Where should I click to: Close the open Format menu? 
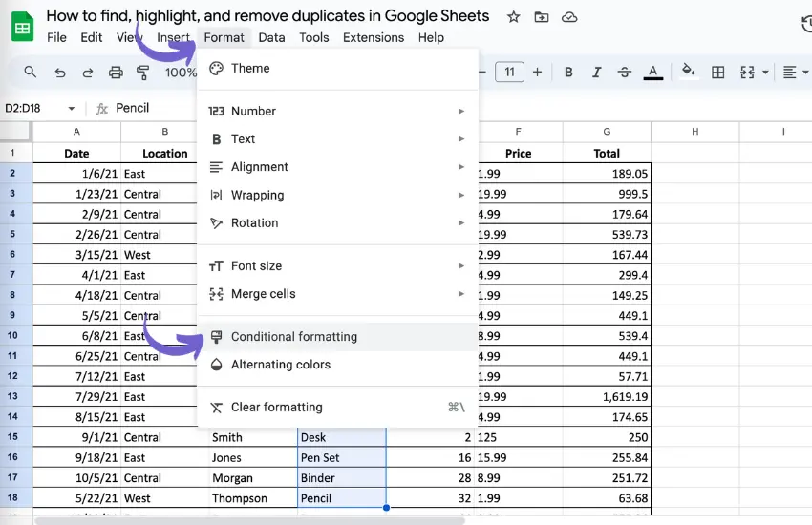tap(224, 37)
